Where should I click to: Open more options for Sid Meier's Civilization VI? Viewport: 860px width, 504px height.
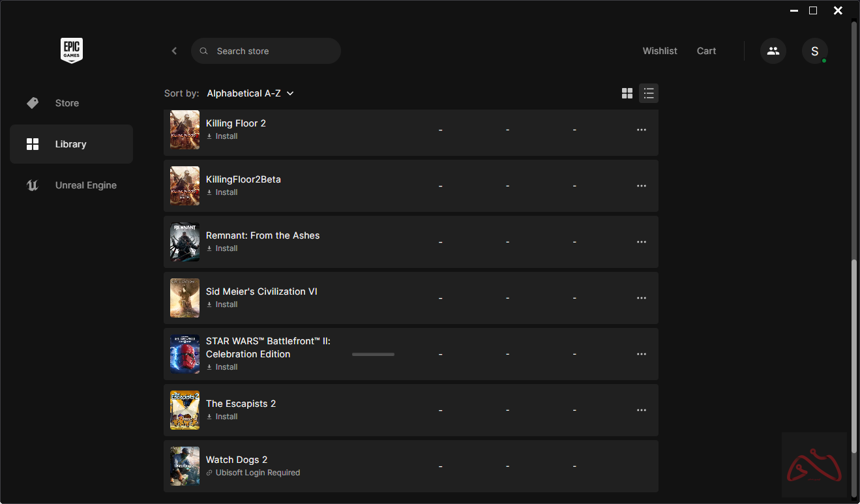click(x=642, y=298)
